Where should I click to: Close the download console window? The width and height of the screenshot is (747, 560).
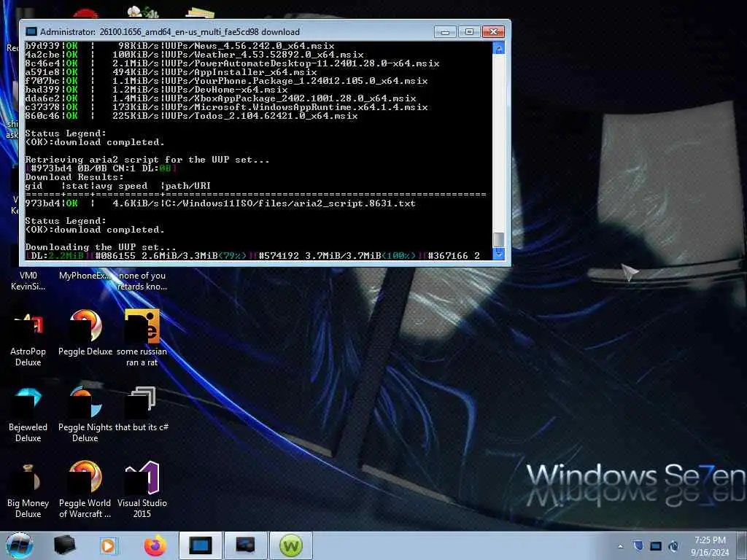494,32
